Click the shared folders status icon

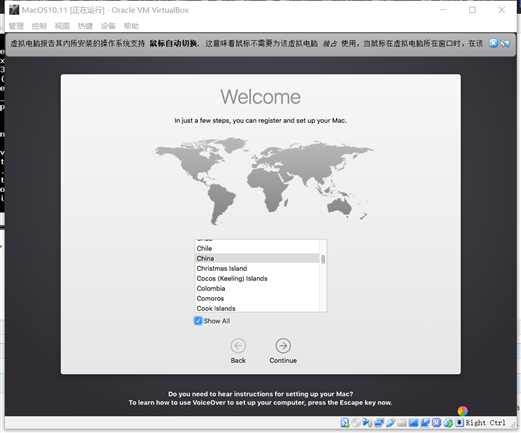pyautogui.click(x=402, y=423)
